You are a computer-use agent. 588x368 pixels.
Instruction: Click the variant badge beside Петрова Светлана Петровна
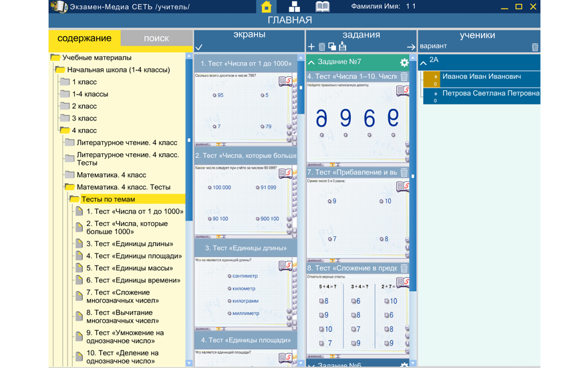432,96
